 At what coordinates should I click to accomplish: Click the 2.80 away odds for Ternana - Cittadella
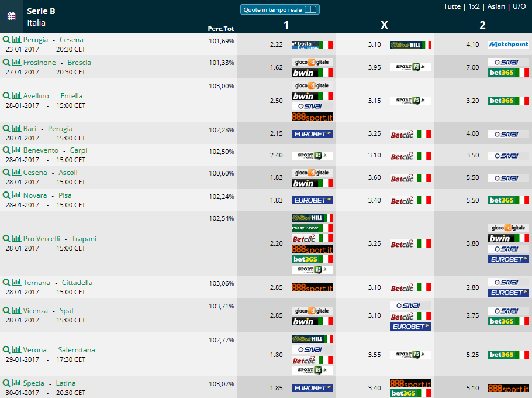[x=472, y=287]
